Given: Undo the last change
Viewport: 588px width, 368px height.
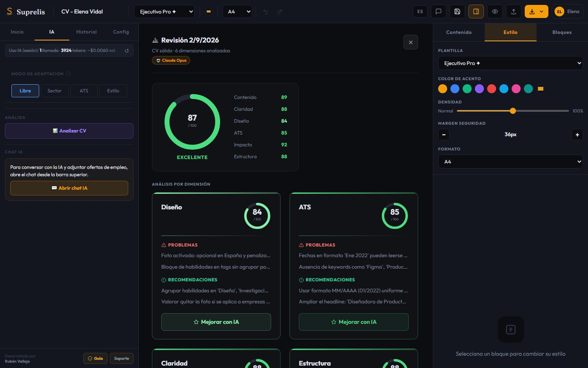Looking at the screenshot, I should [x=265, y=12].
